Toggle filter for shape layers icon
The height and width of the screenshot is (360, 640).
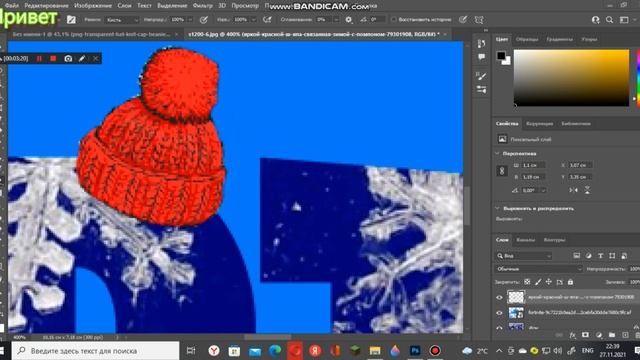pyautogui.click(x=612, y=256)
